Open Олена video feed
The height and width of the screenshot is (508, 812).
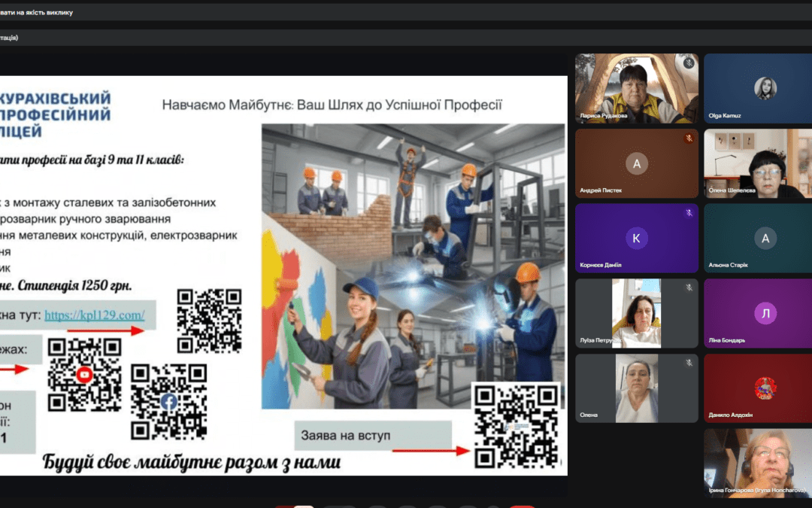click(x=637, y=388)
